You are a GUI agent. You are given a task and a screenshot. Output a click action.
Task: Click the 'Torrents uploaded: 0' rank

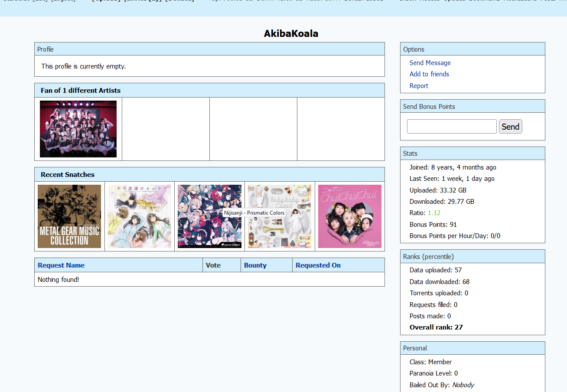pos(439,293)
